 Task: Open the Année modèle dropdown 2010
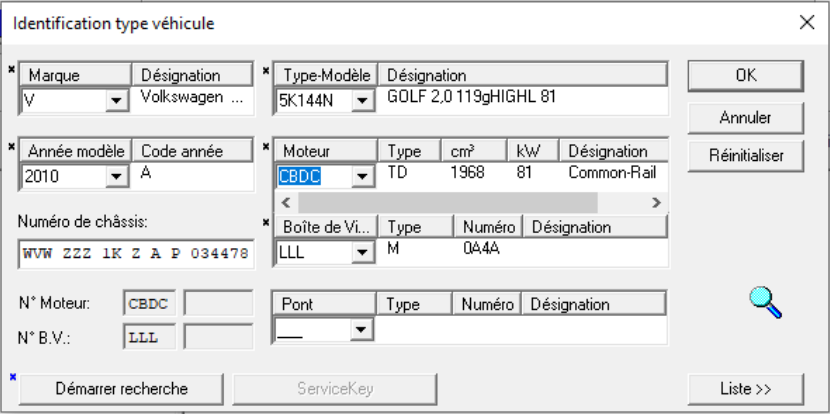click(116, 176)
